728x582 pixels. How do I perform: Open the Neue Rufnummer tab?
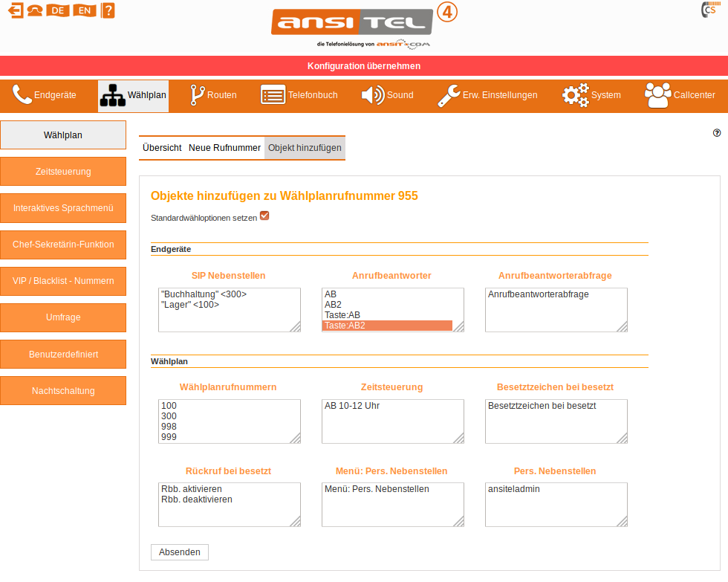coord(224,148)
